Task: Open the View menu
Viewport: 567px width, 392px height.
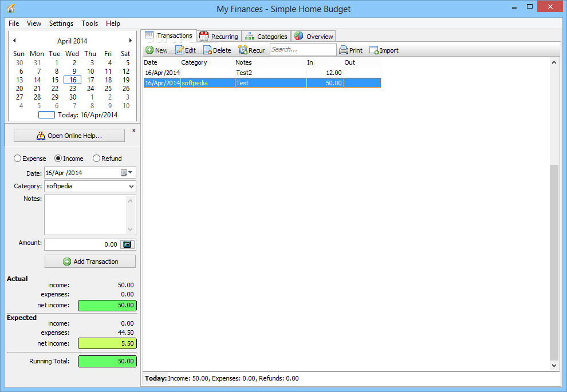Action: click(x=34, y=23)
